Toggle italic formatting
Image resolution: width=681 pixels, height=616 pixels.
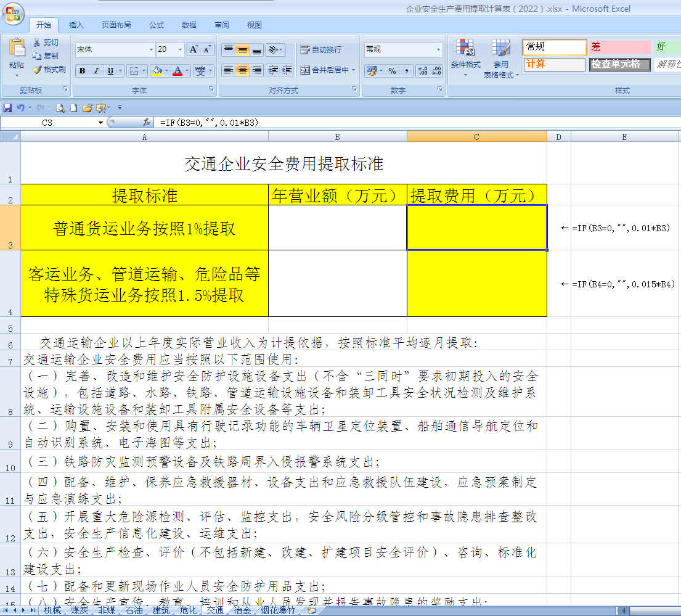pos(96,71)
